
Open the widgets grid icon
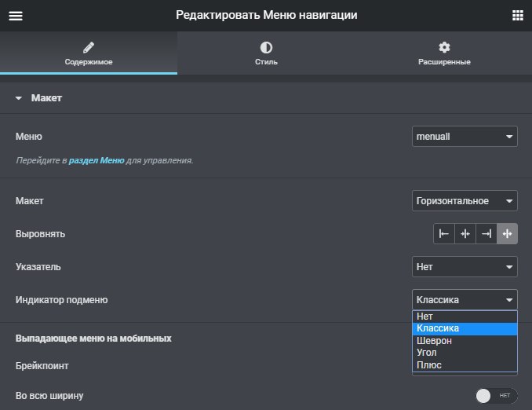click(x=517, y=15)
